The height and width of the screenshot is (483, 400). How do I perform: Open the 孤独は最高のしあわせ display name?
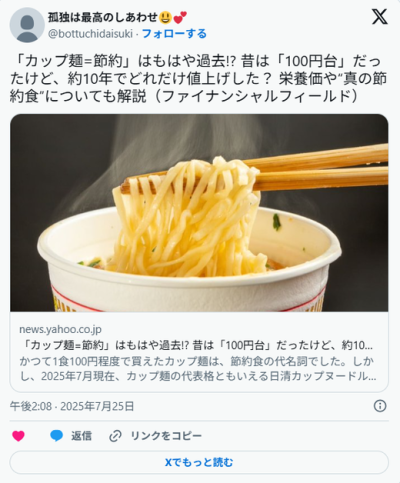[103, 17]
